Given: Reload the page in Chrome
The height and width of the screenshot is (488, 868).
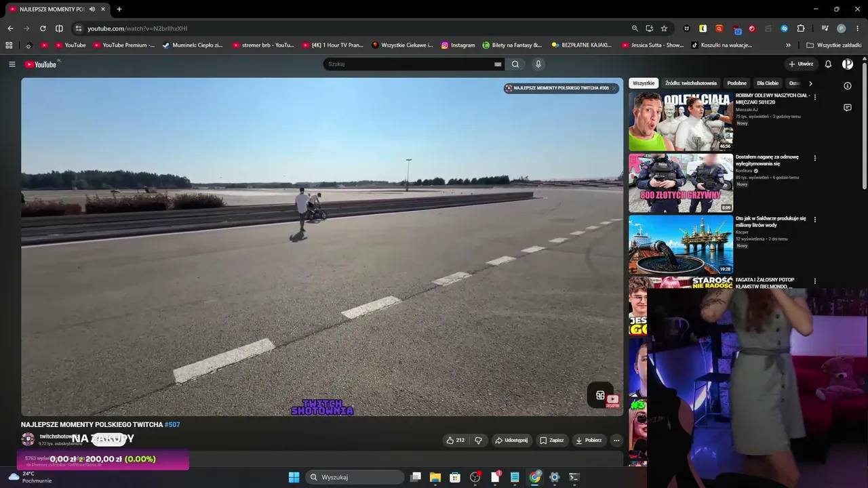Looking at the screenshot, I should [x=43, y=28].
